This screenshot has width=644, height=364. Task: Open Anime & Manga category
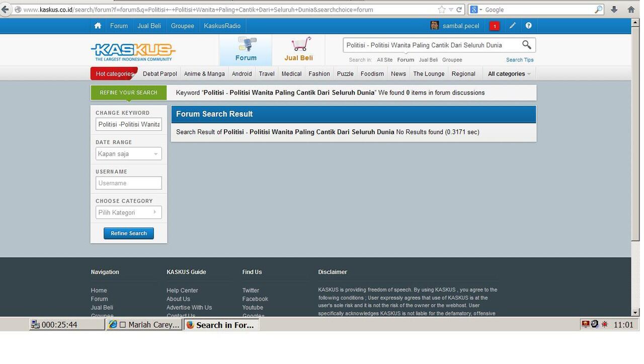pyautogui.click(x=204, y=74)
